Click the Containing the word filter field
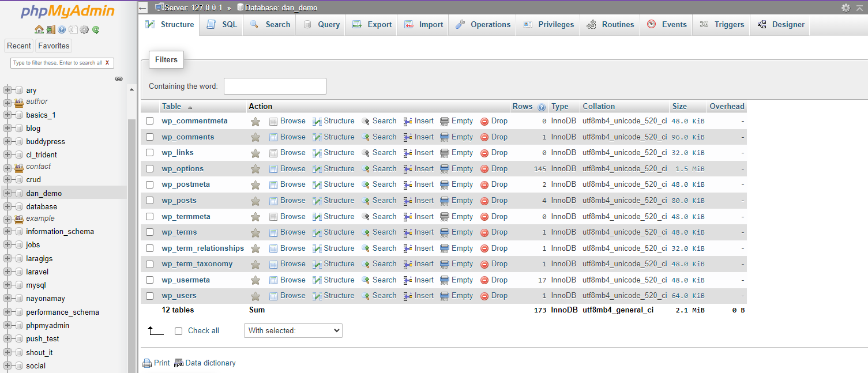The width and height of the screenshot is (868, 373). [275, 86]
